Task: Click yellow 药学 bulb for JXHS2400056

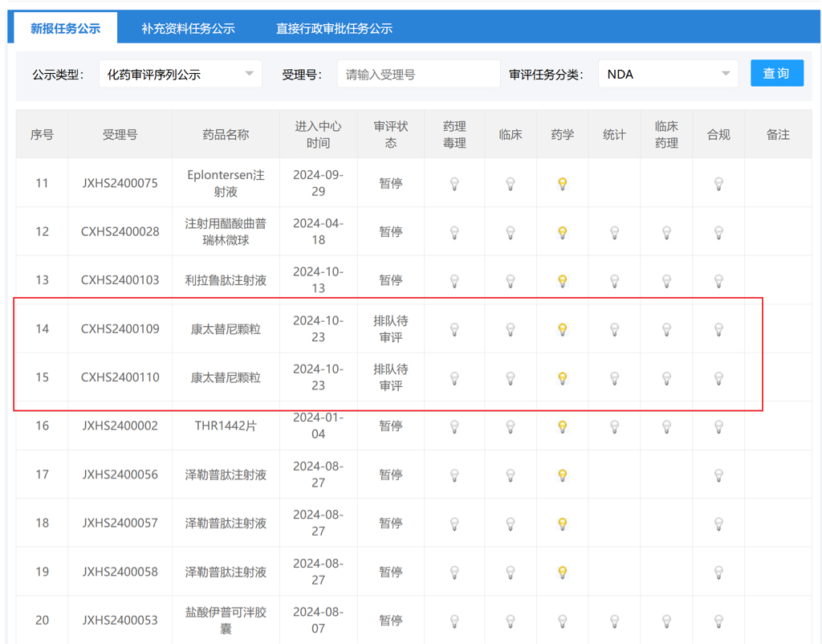Action: pyautogui.click(x=563, y=475)
